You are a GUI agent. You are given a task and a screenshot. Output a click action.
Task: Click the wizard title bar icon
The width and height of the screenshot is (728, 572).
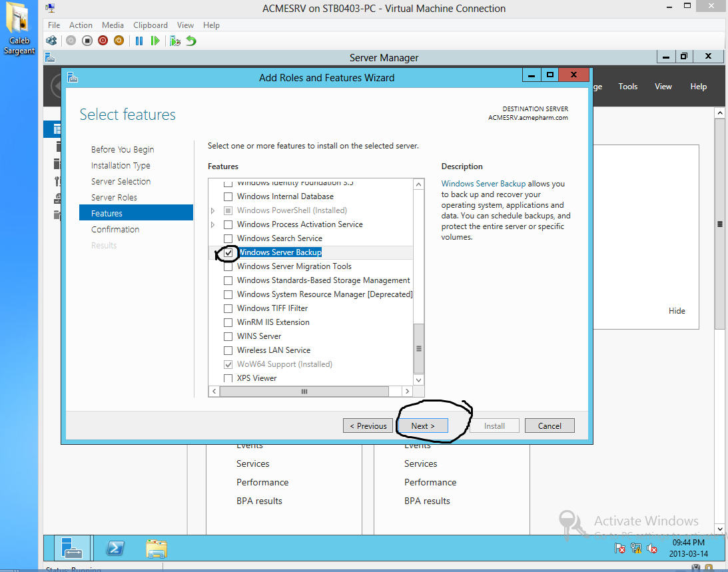(x=73, y=77)
